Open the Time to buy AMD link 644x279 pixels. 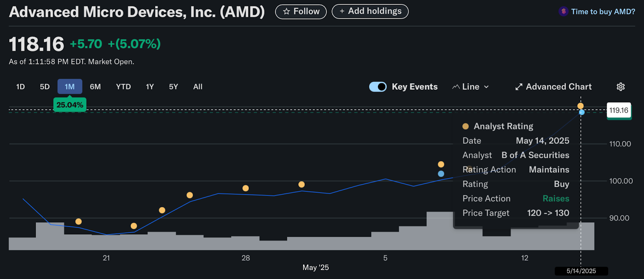pyautogui.click(x=603, y=12)
